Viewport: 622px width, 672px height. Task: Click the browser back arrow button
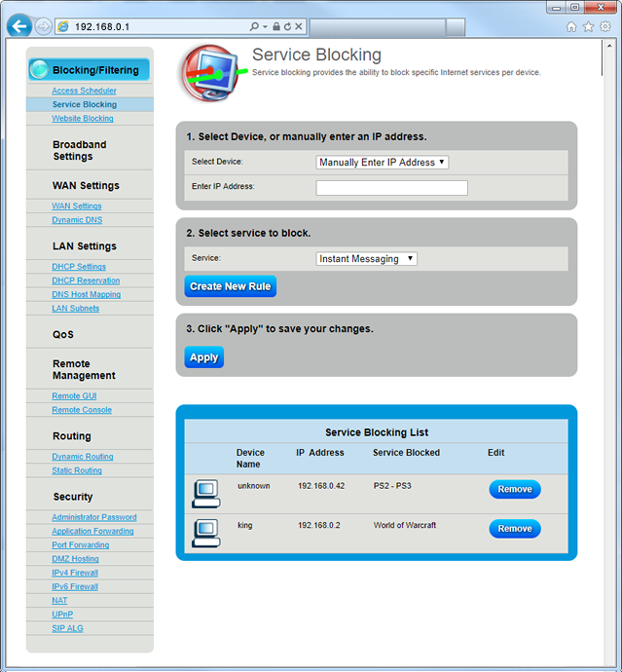coord(18,26)
